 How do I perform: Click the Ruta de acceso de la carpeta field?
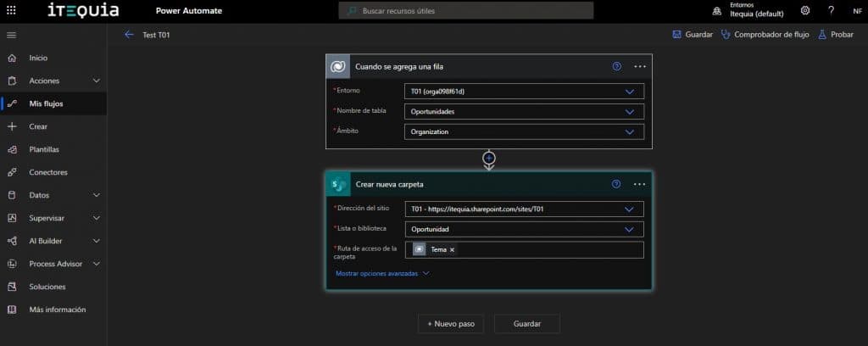(x=524, y=249)
